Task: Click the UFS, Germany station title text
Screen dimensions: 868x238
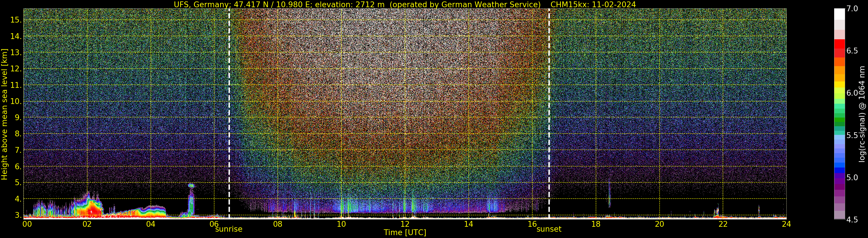Action: coord(357,4)
